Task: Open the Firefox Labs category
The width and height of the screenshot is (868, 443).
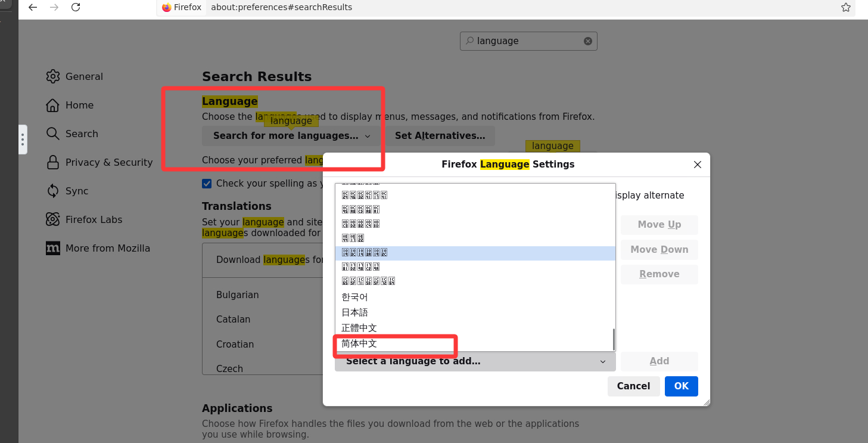Action: (94, 219)
